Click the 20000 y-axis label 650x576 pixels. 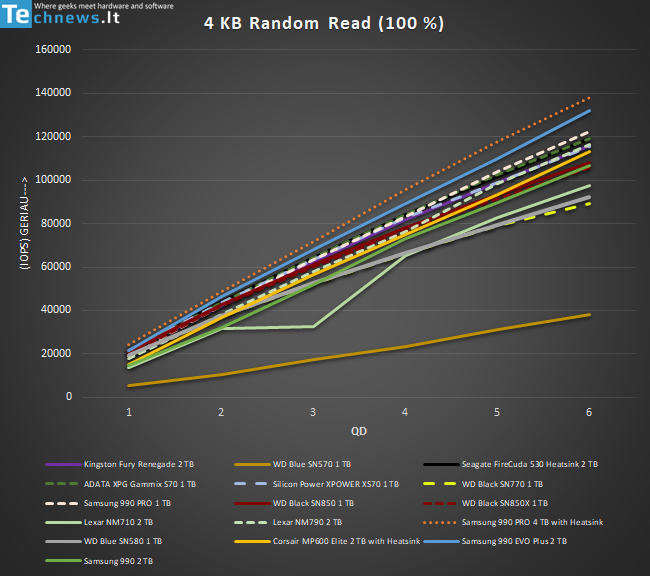coord(56,353)
